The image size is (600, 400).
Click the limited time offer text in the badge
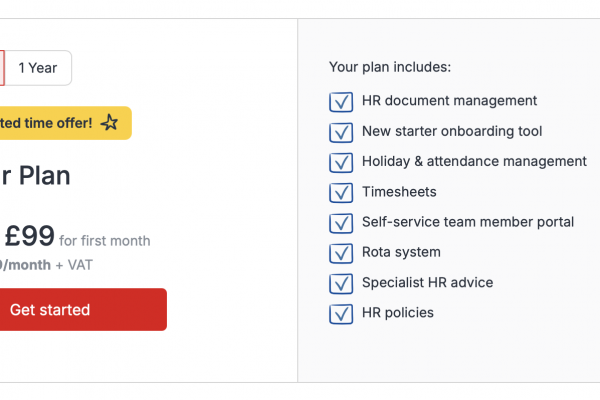(x=46, y=123)
